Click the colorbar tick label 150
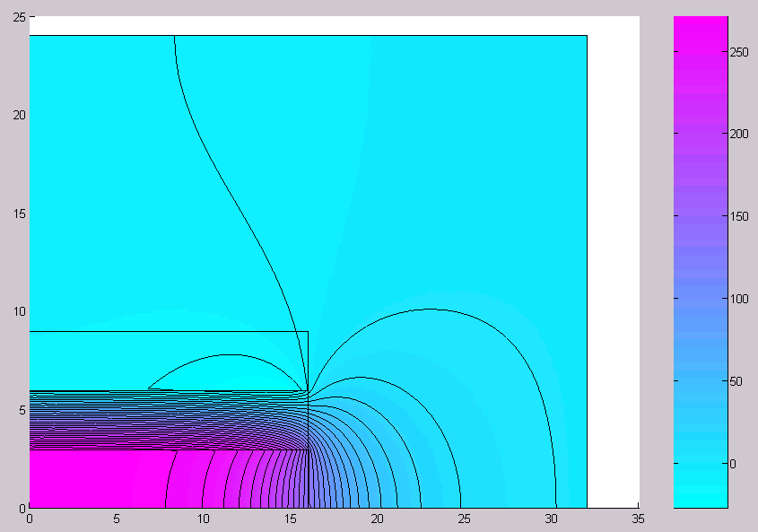Screen dimensions: 758x532 tap(739, 216)
